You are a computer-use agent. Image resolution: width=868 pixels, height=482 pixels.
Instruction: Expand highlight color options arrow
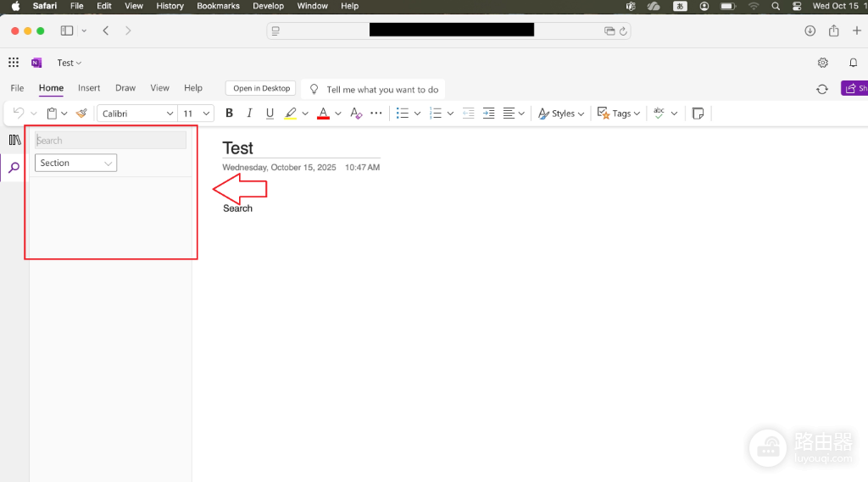tap(305, 114)
